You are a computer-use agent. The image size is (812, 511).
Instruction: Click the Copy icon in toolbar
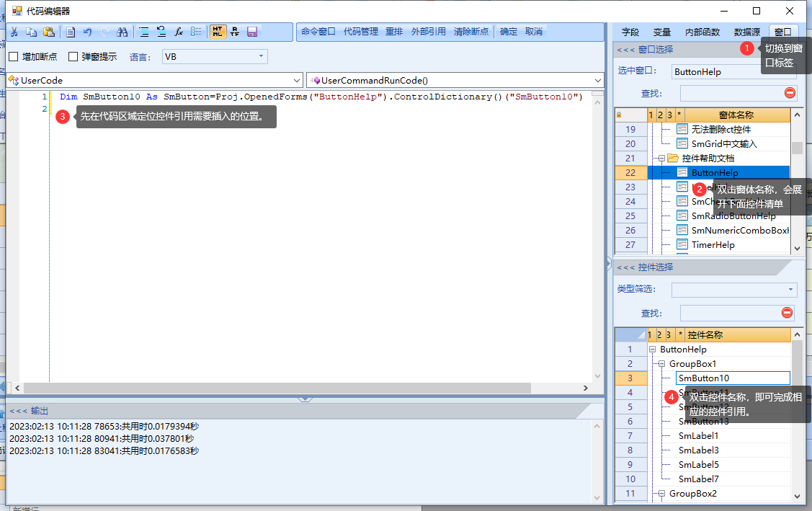[32, 32]
